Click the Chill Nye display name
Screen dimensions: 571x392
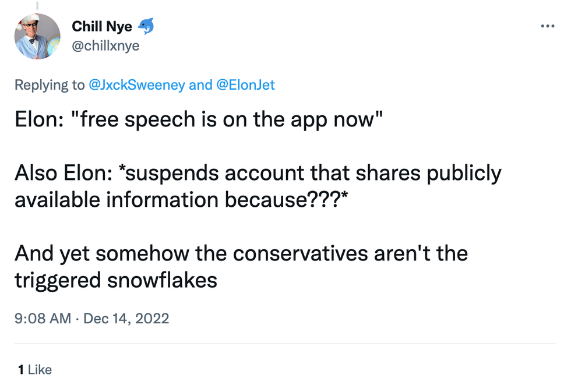tap(102, 27)
